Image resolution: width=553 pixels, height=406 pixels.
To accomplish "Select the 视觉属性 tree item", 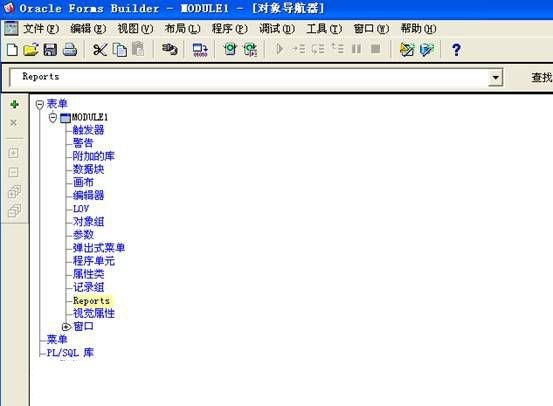I will 94,313.
